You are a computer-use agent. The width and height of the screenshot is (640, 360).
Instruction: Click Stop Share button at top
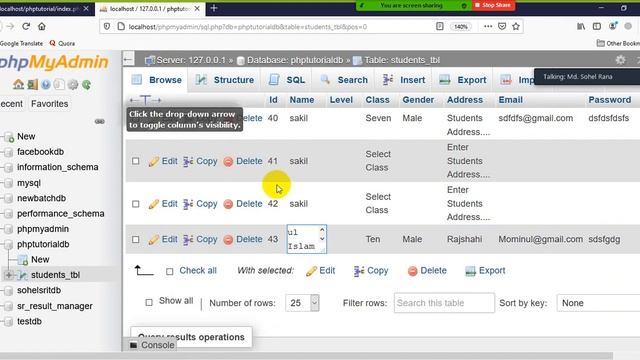[493, 5]
